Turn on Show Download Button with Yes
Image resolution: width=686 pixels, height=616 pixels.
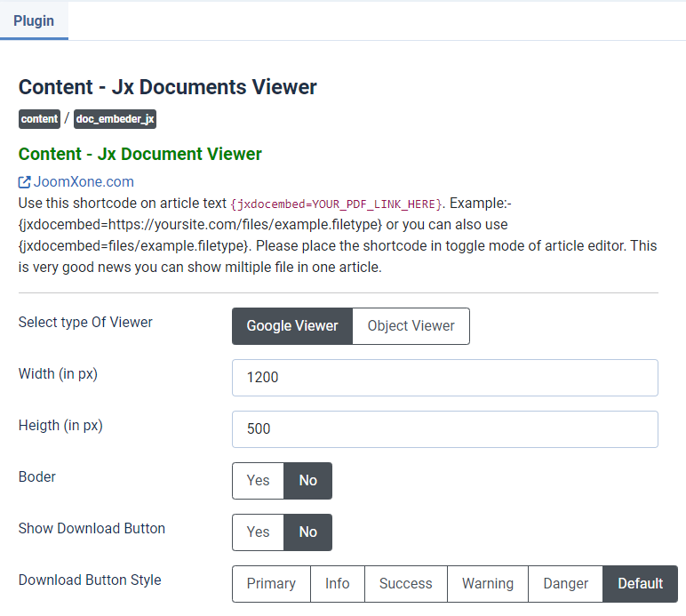258,532
